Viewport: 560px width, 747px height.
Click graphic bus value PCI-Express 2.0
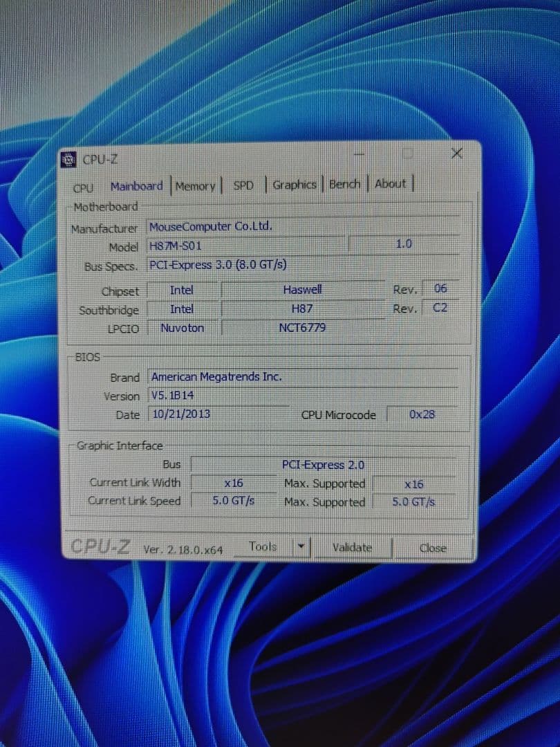(324, 465)
